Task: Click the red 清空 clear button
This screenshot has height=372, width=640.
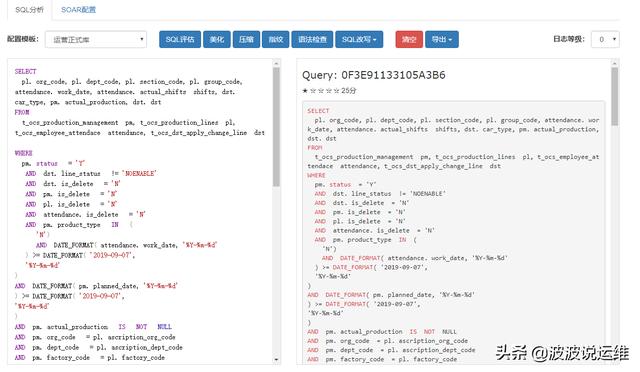Action: tap(409, 39)
